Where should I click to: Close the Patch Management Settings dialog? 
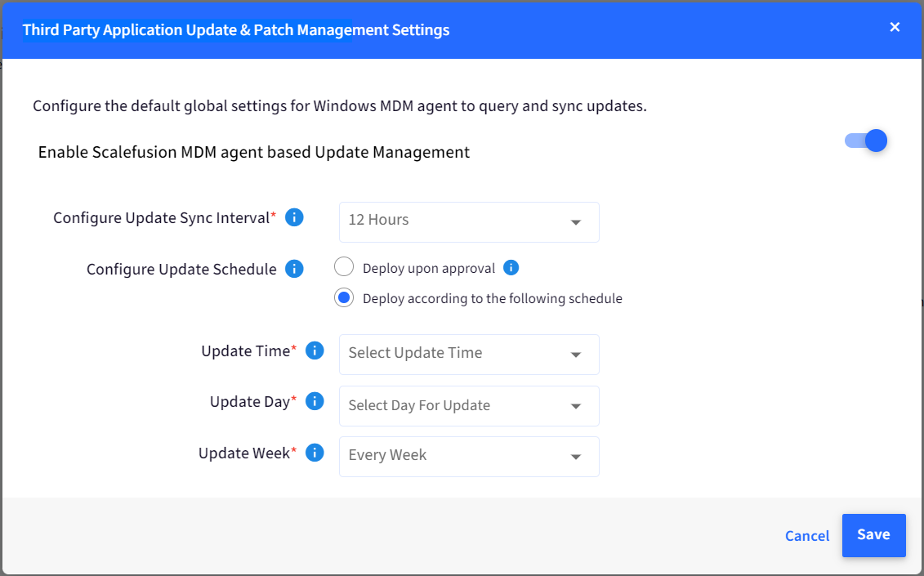[895, 27]
